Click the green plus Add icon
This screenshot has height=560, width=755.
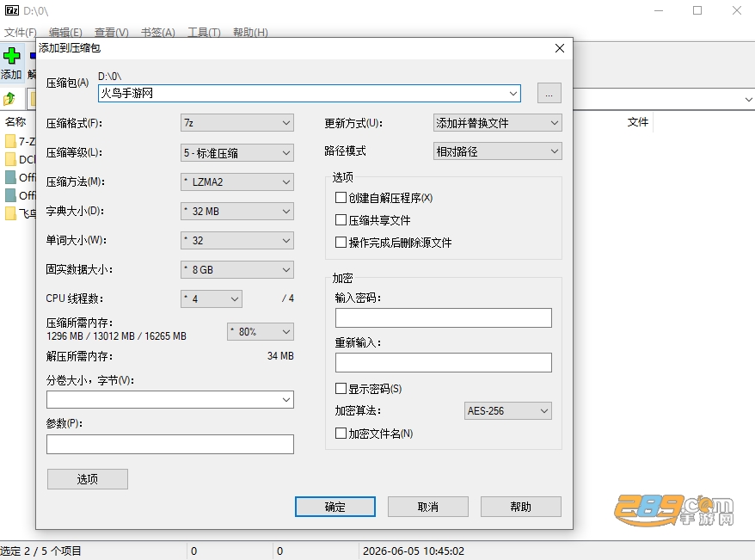click(11, 56)
